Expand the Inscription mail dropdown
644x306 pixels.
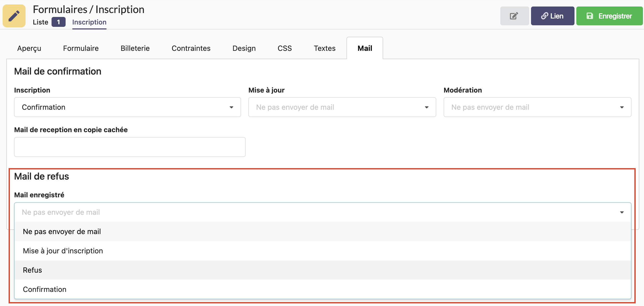tap(127, 107)
